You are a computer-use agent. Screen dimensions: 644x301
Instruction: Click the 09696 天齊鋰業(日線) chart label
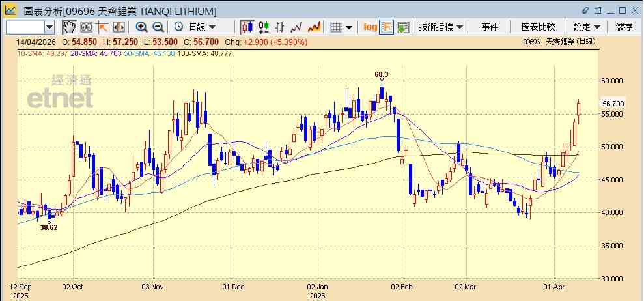coord(559,42)
